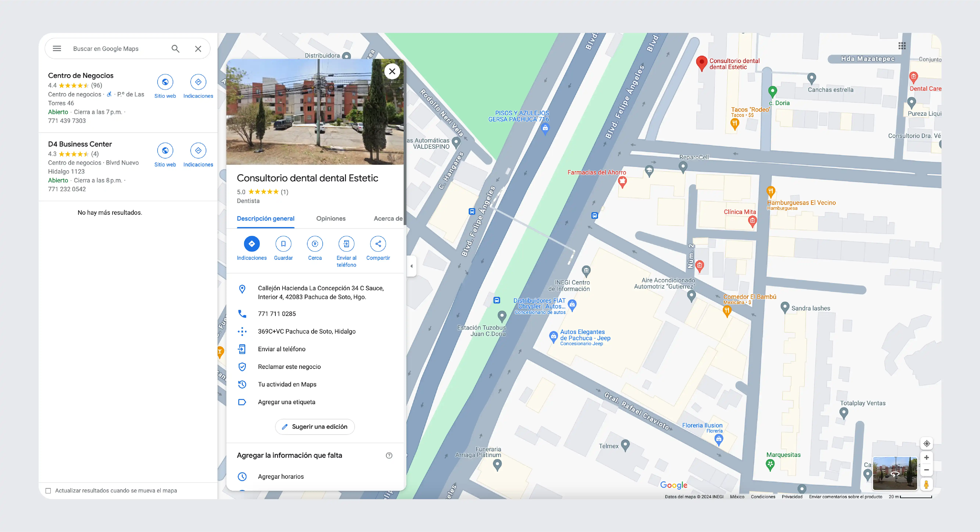Copy plus code 369C+VC Pachuca de Soto
Viewport: 980px width, 532px height.
click(315, 331)
